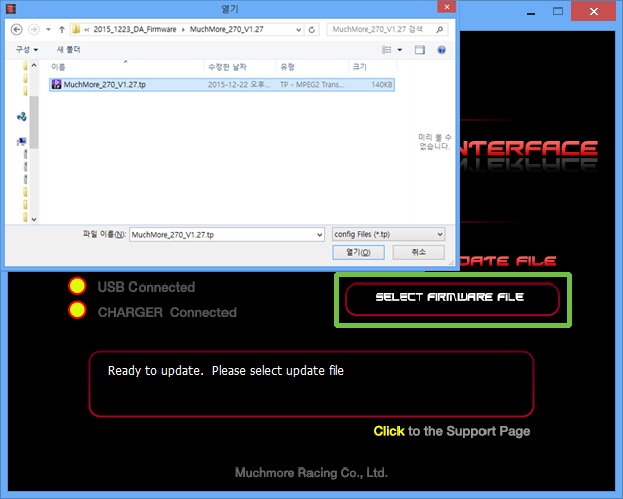Minimize the Muchmore interface window
The width and height of the screenshot is (623, 499).
tap(531, 12)
